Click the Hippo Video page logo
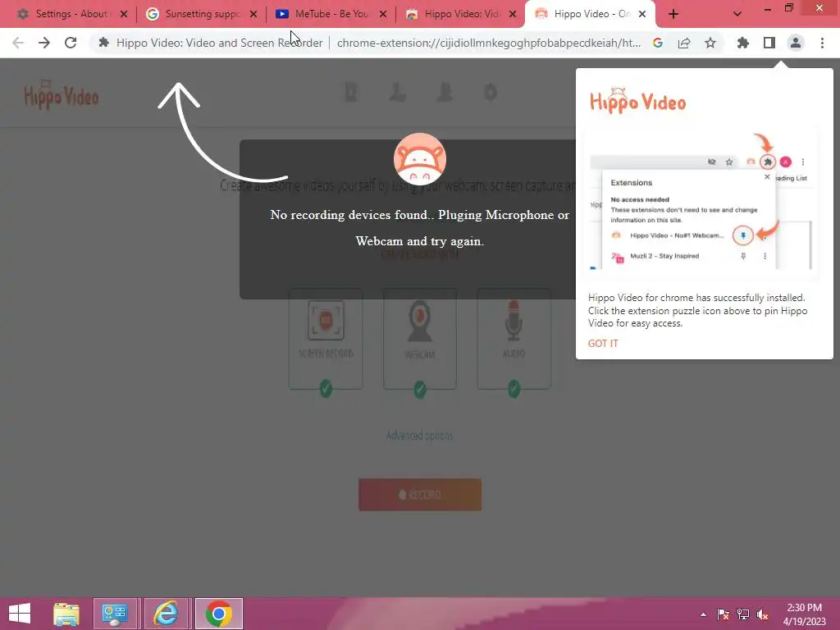 click(x=61, y=94)
